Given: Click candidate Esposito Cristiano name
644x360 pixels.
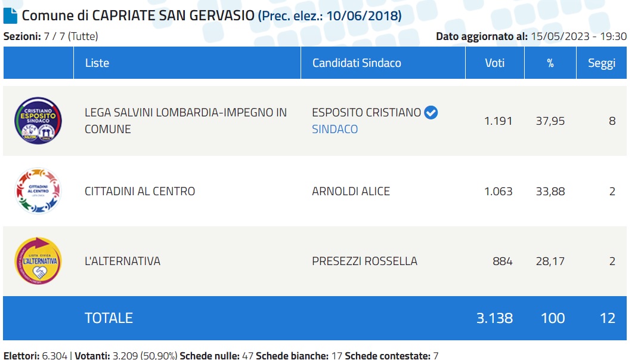Looking at the screenshot, I should coord(366,112).
